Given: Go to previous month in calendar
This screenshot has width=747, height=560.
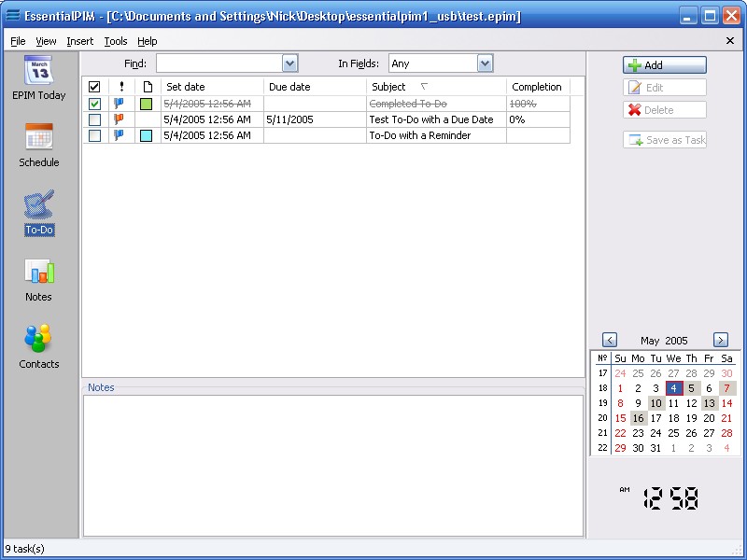Looking at the screenshot, I should pyautogui.click(x=610, y=340).
